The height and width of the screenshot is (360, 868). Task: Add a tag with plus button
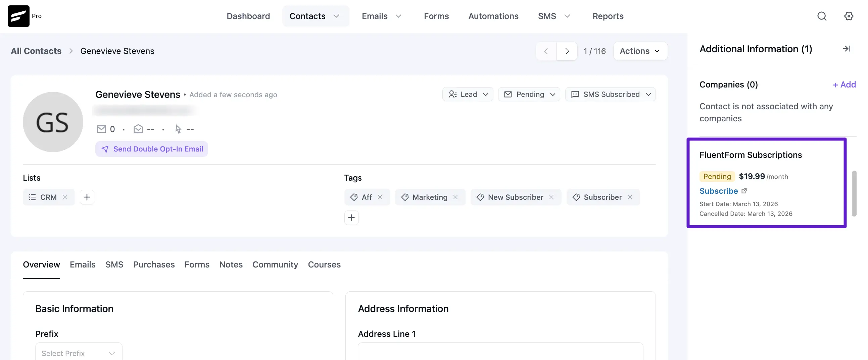(x=351, y=218)
